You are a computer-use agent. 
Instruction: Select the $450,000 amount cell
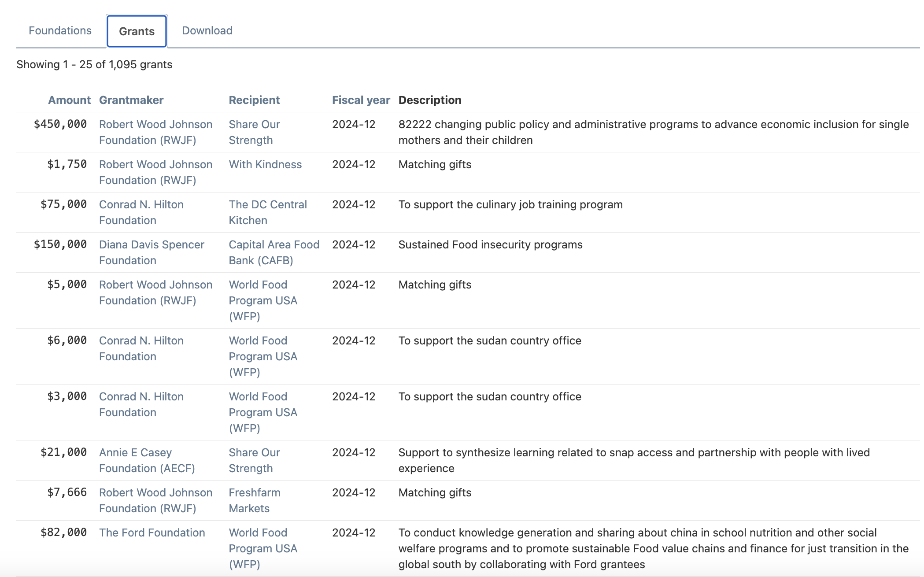pyautogui.click(x=60, y=124)
